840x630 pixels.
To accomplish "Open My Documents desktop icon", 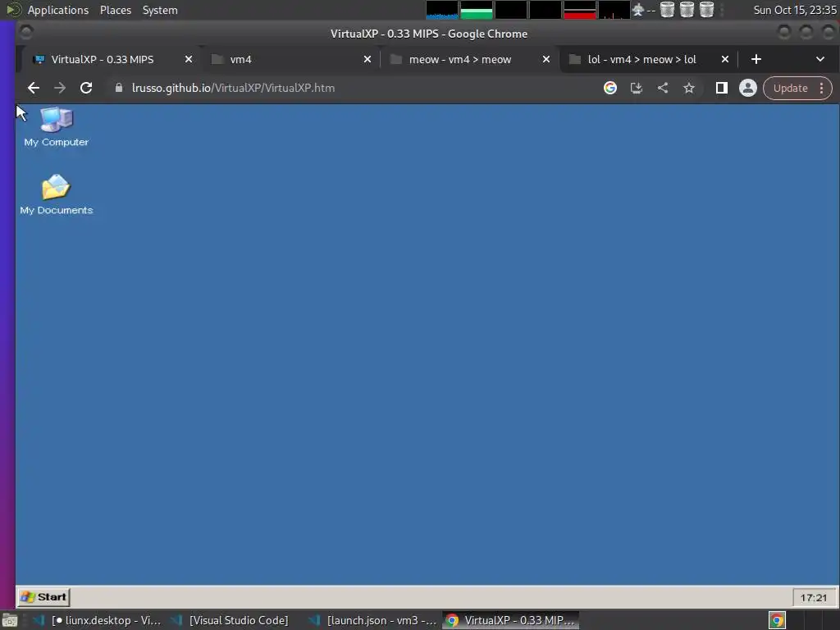I will click(57, 194).
